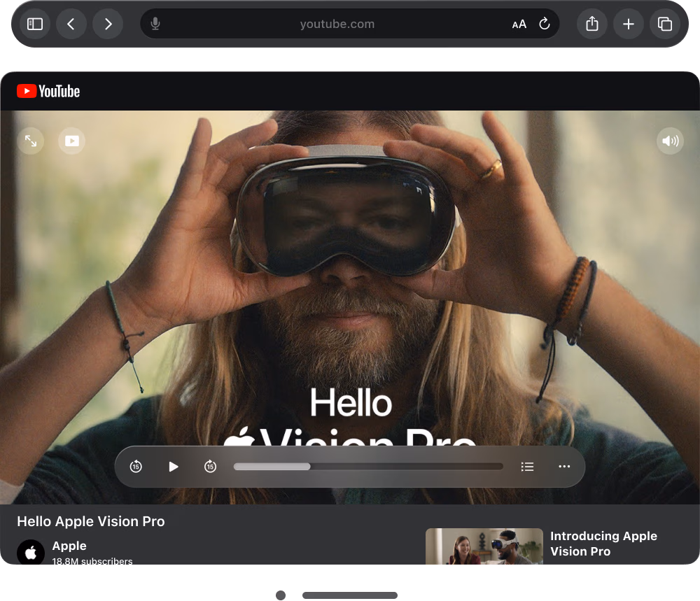
Task: Open the YouTube logo home link
Action: coord(48,91)
